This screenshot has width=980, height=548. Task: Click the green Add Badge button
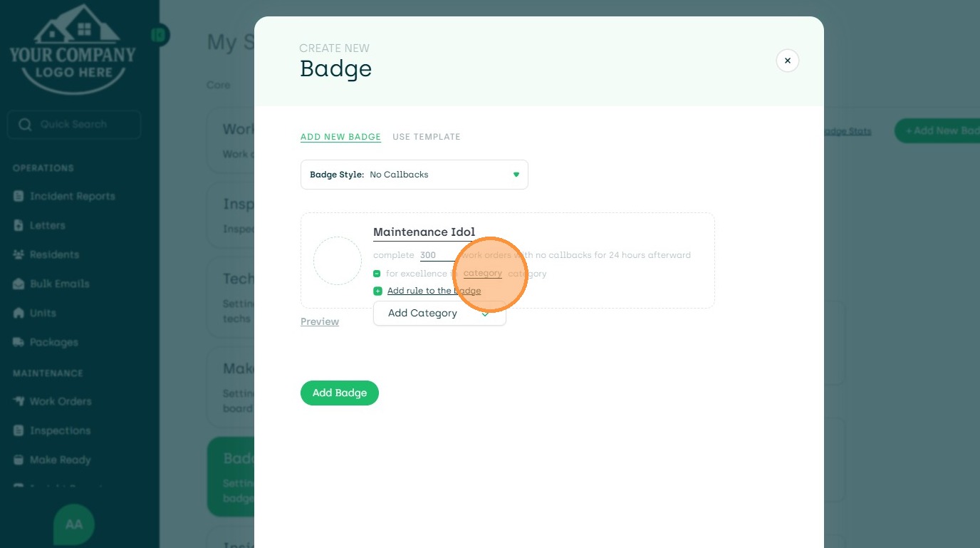[340, 393]
